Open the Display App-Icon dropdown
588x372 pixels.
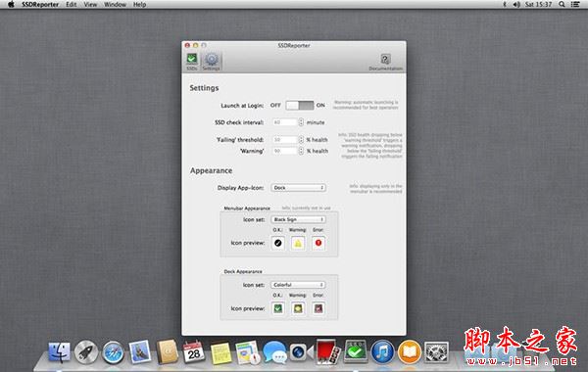pyautogui.click(x=298, y=188)
